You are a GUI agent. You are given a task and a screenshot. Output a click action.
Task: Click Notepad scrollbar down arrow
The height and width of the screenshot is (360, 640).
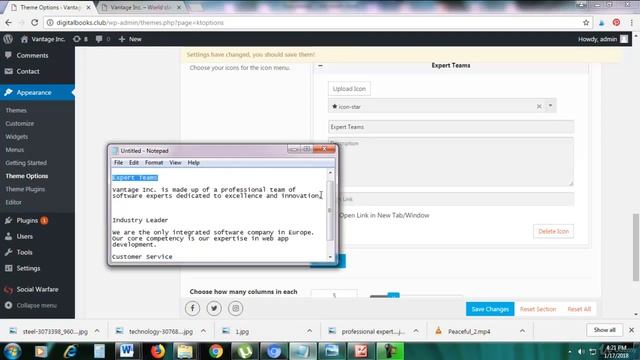pyautogui.click(x=330, y=257)
